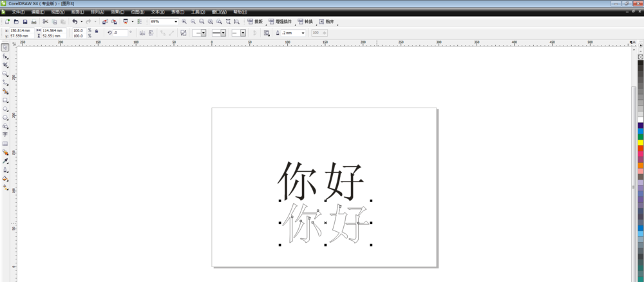The image size is (644, 282).
Task: Open the 编辑(E) menu
Action: point(38,12)
